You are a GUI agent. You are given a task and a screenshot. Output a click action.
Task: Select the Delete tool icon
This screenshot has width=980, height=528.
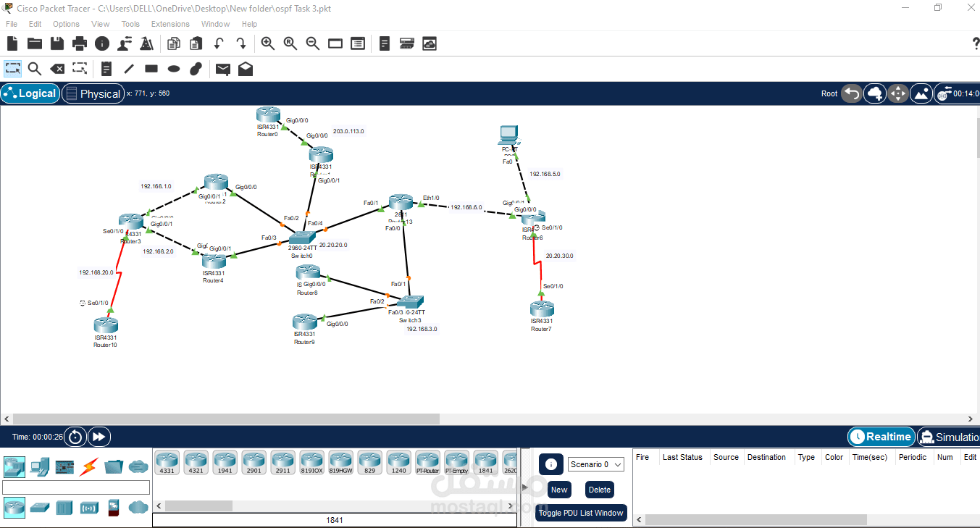[x=57, y=69]
